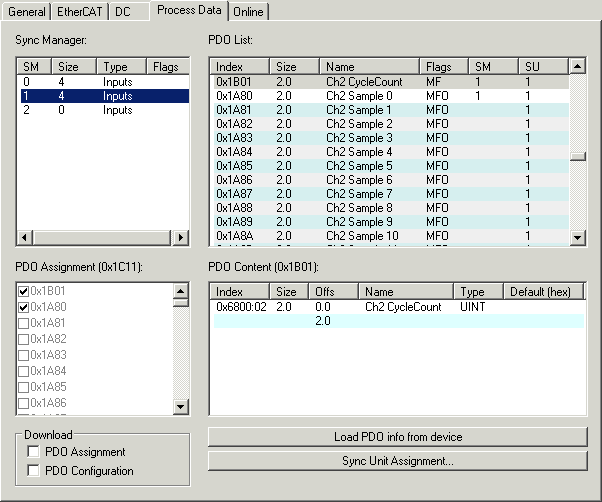The width and height of the screenshot is (602, 502).
Task: Click PDO Content Type column header
Action: 478,292
